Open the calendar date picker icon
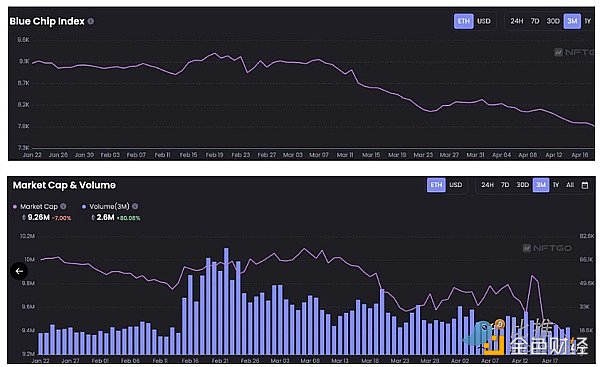600x367 pixels. pyautogui.click(x=585, y=185)
